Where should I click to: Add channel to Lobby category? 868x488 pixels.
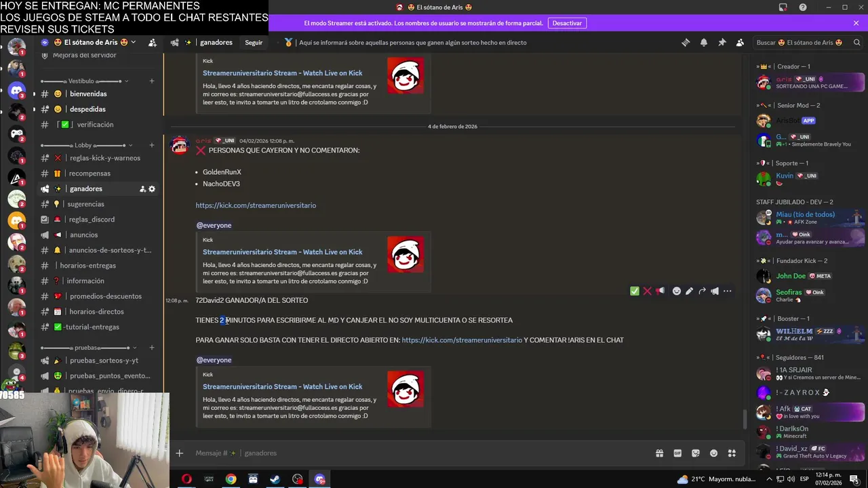pos(152,145)
